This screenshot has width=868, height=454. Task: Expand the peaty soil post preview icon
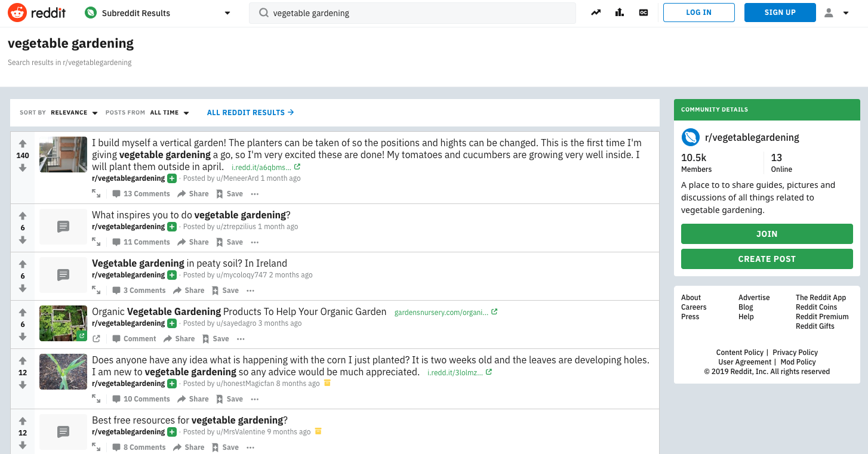[x=96, y=291]
